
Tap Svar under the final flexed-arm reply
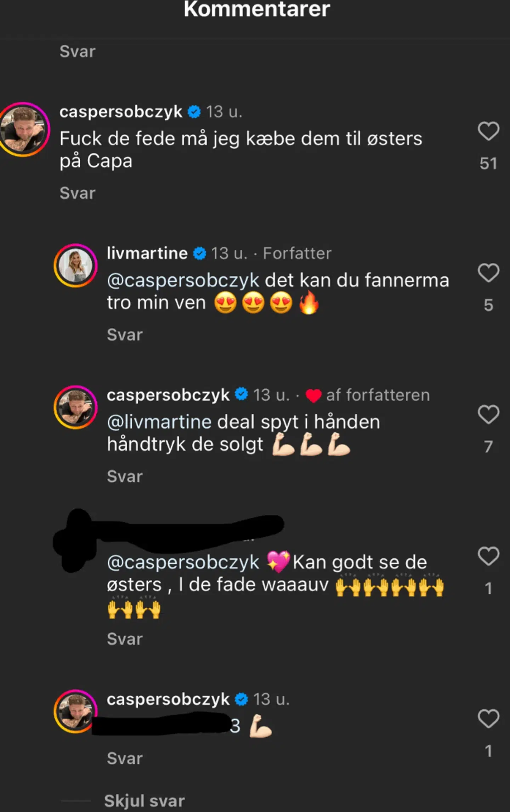click(x=125, y=759)
